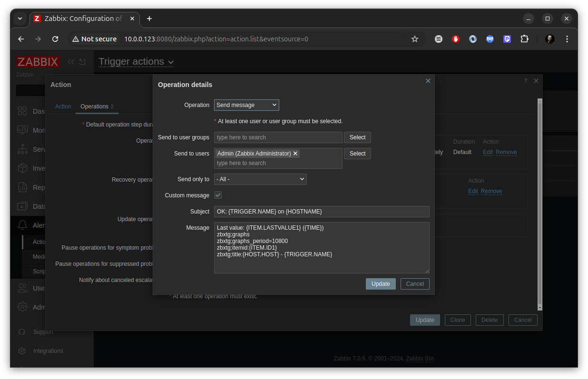The height and width of the screenshot is (379, 588).
Task: Click the Support headset icon
Action: coord(22,331)
